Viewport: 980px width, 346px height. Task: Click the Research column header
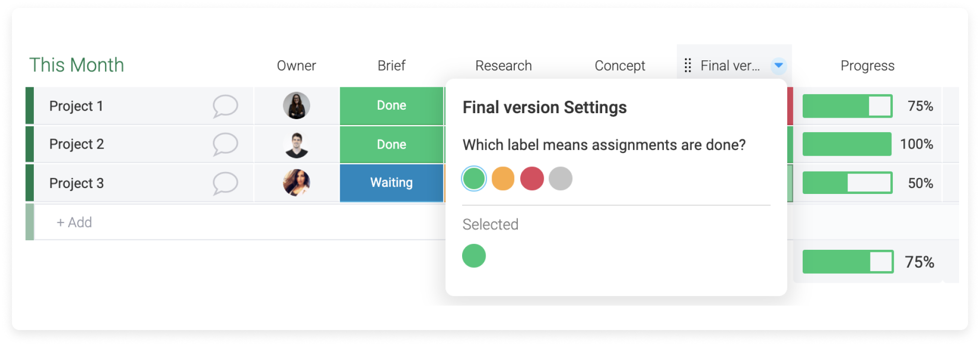(503, 66)
